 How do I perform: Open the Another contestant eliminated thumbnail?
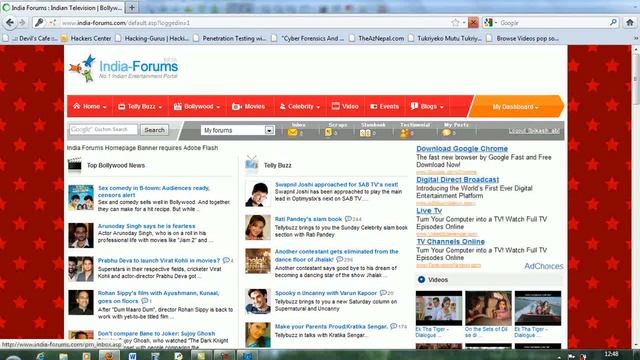tap(258, 261)
